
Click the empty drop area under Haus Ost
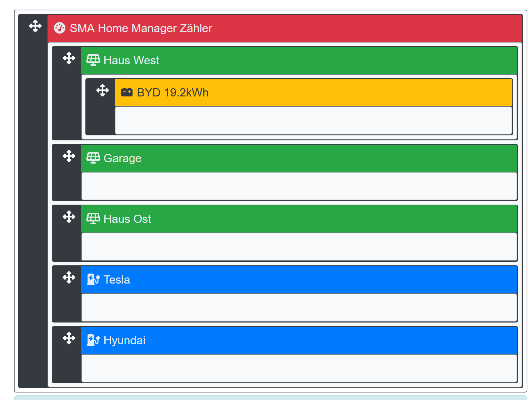[299, 247]
